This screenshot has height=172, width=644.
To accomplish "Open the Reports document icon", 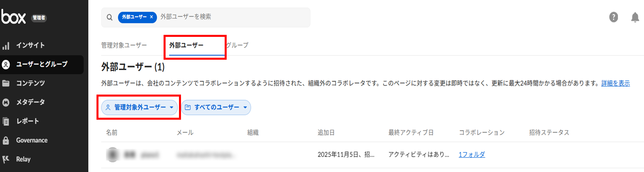I will tap(6, 121).
